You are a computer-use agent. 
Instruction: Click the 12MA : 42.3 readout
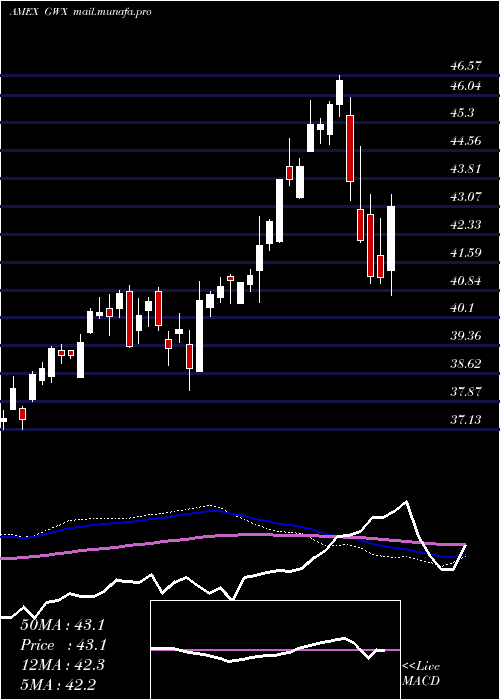tap(62, 665)
